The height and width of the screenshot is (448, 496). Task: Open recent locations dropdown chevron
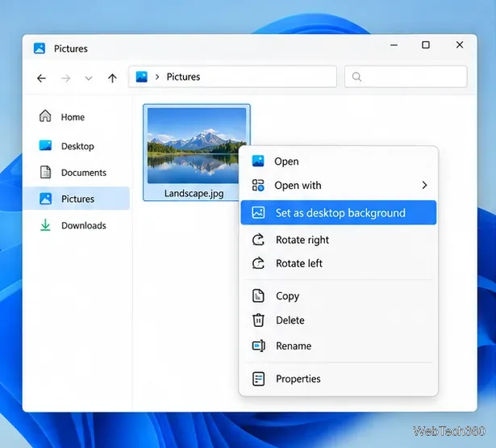[89, 78]
